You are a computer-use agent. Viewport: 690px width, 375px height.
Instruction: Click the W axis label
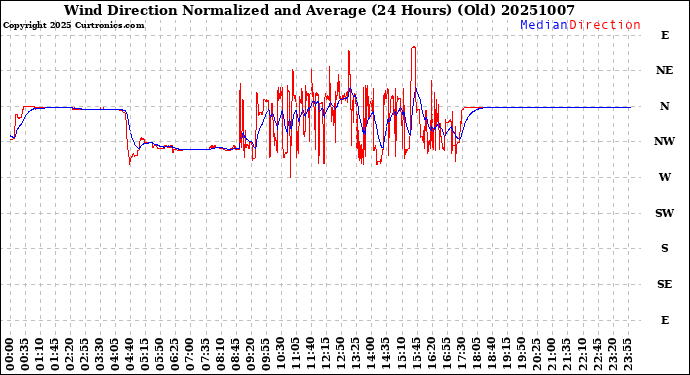click(x=664, y=177)
